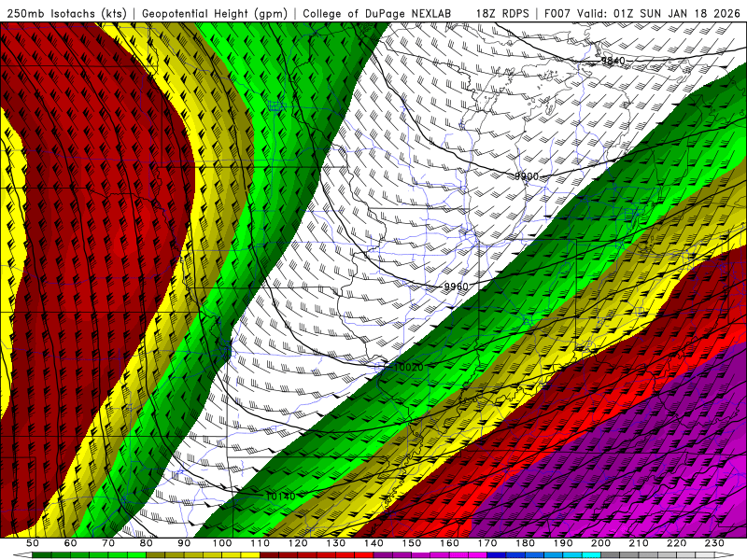The width and height of the screenshot is (747, 560).
Task: Click the 190 value on the color scale
Action: pos(564,543)
